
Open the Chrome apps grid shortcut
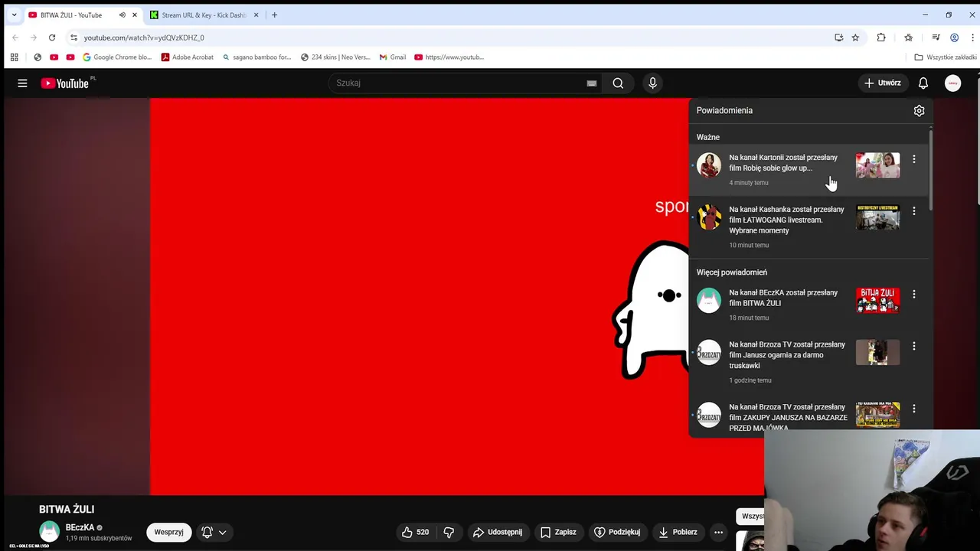pyautogui.click(x=14, y=57)
